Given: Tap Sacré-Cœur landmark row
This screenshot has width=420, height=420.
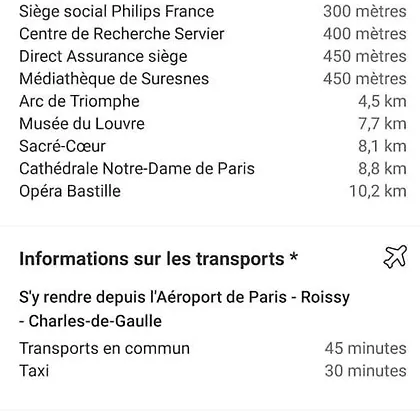Looking at the screenshot, I should [x=213, y=146].
